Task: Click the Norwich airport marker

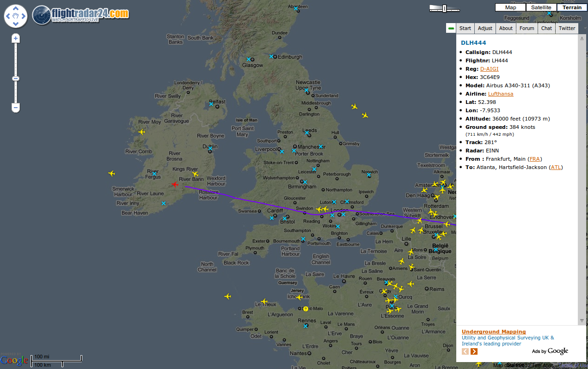Action: (369, 175)
